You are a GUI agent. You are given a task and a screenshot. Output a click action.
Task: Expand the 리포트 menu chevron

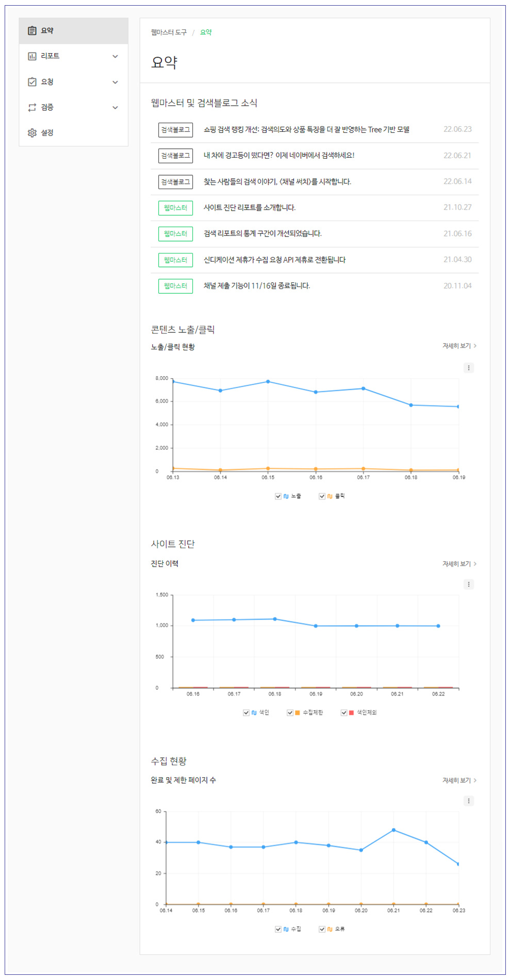[116, 56]
